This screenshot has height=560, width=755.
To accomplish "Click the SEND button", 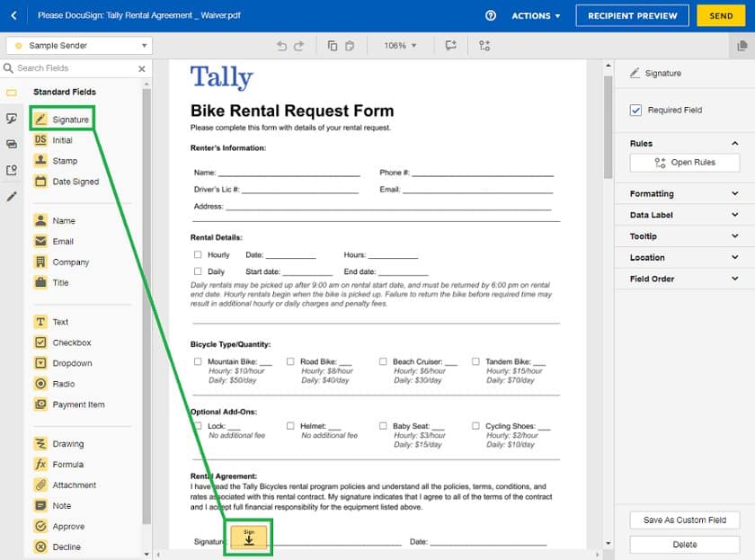I will click(x=721, y=16).
